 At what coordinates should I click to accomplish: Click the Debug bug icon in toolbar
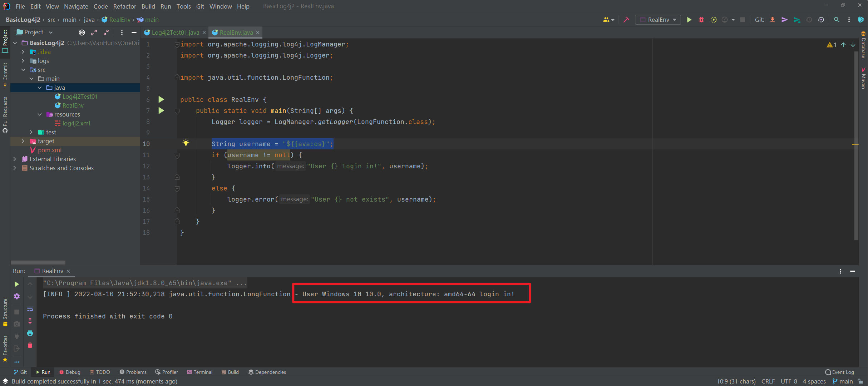pyautogui.click(x=701, y=20)
